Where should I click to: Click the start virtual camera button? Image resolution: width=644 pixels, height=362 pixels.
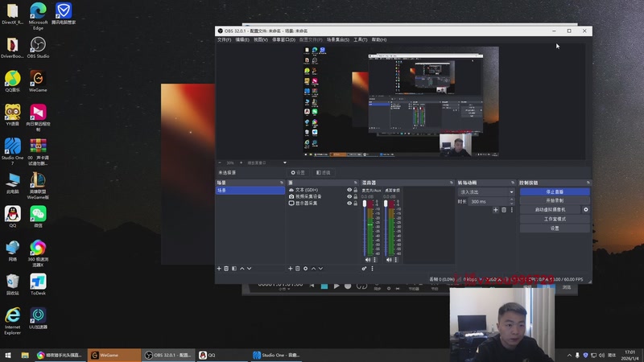(x=550, y=210)
